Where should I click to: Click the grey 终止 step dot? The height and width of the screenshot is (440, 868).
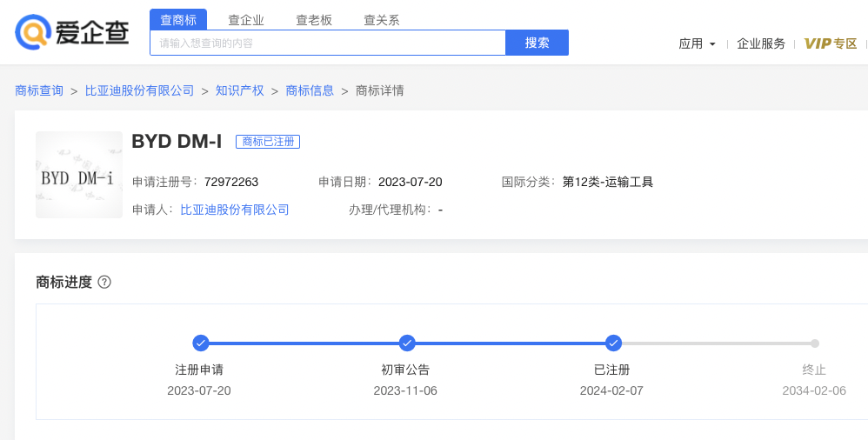click(815, 343)
